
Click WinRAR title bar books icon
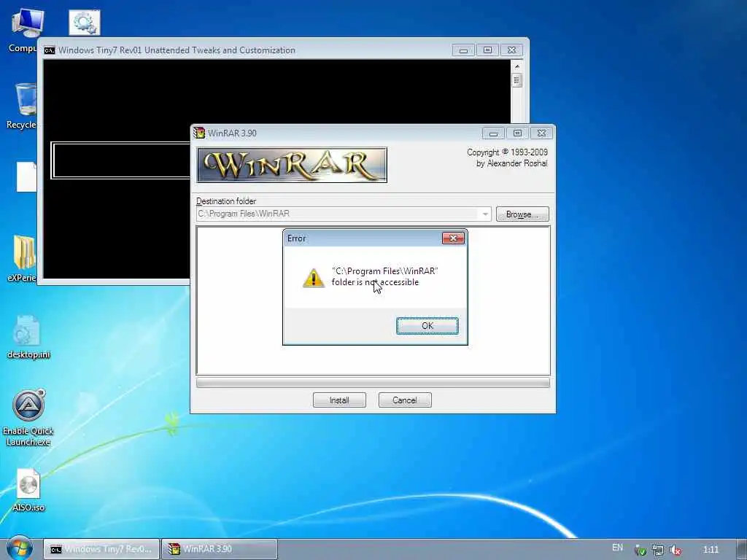(x=199, y=133)
